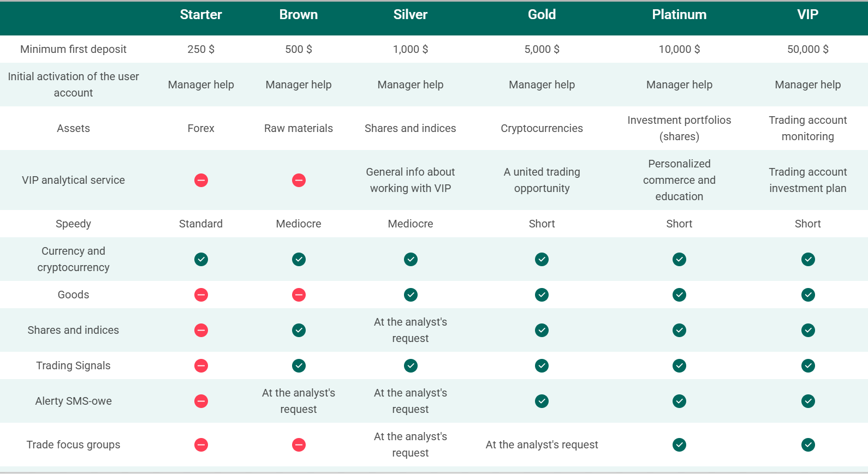
Task: Click 'Trading account investment plan' in VIP column
Action: 807,180
